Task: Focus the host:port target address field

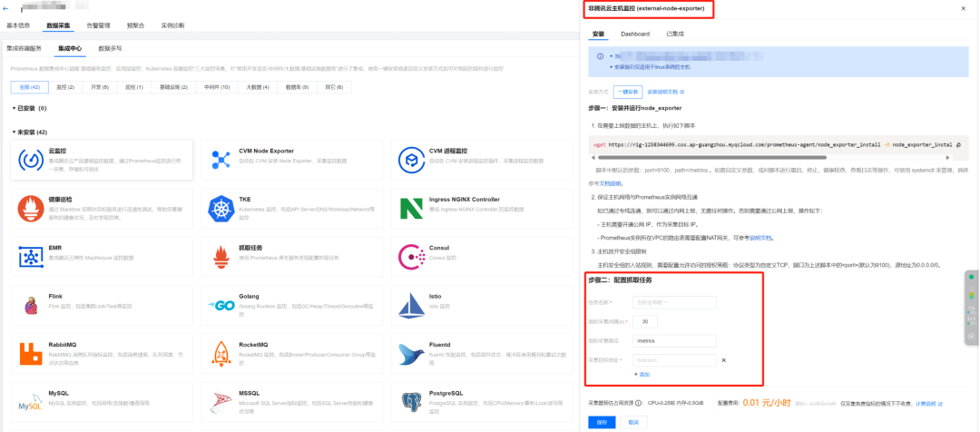Action: [674, 360]
